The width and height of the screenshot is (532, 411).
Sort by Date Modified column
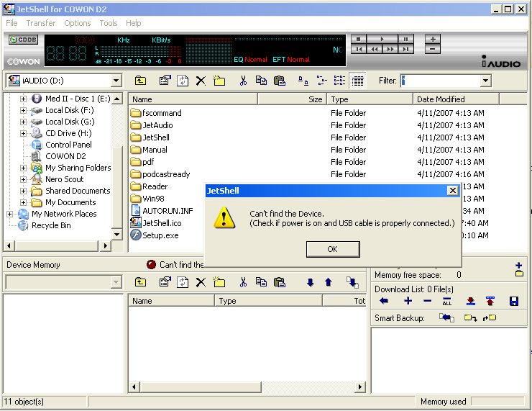coord(456,99)
